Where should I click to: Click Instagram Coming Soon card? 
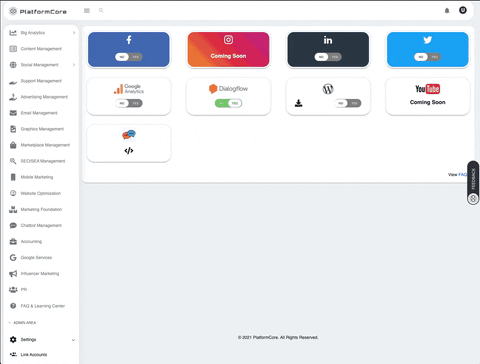tap(228, 50)
